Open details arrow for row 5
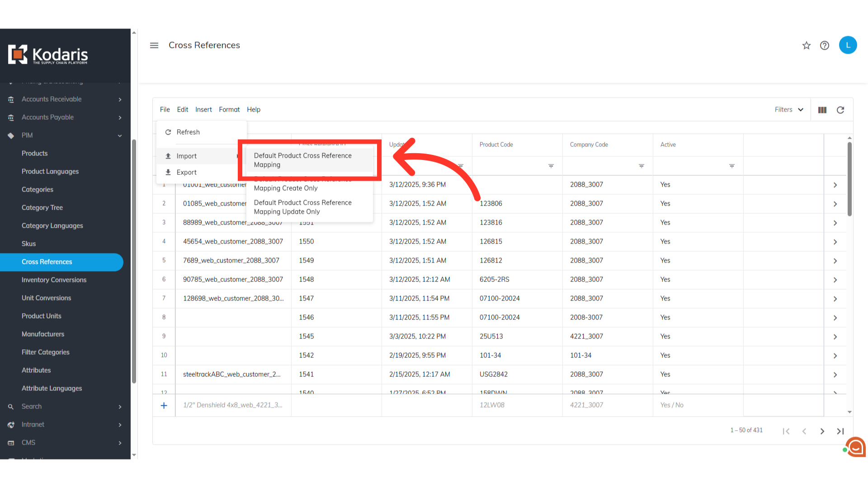Screen dimensions: 868x488 pyautogui.click(x=835, y=261)
